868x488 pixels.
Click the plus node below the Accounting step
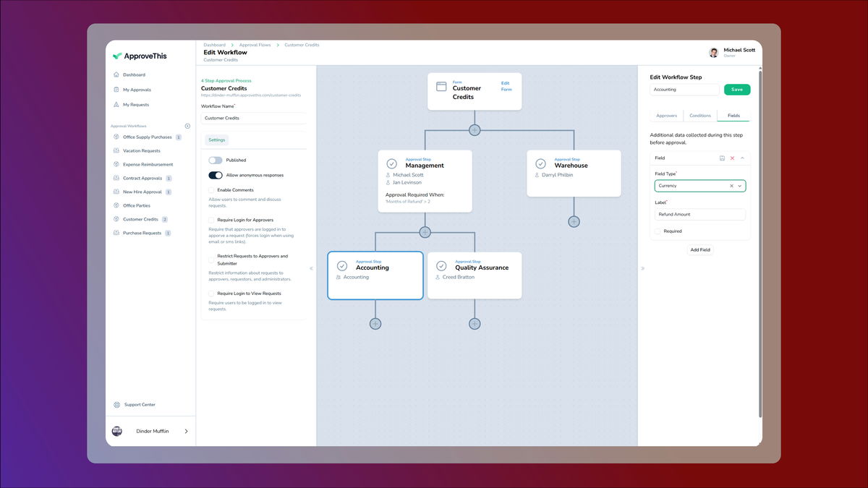point(375,323)
